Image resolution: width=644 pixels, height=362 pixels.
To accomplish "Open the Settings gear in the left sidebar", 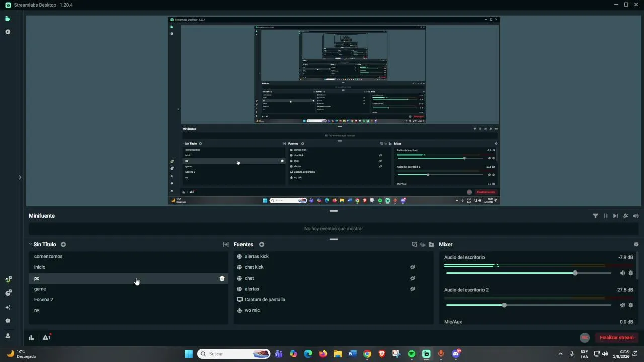I will [8, 321].
